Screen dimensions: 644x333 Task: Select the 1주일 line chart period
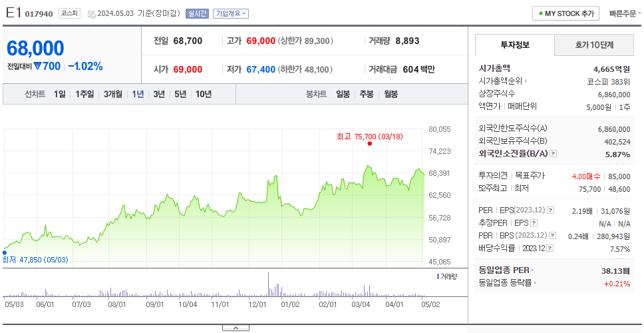pos(84,94)
